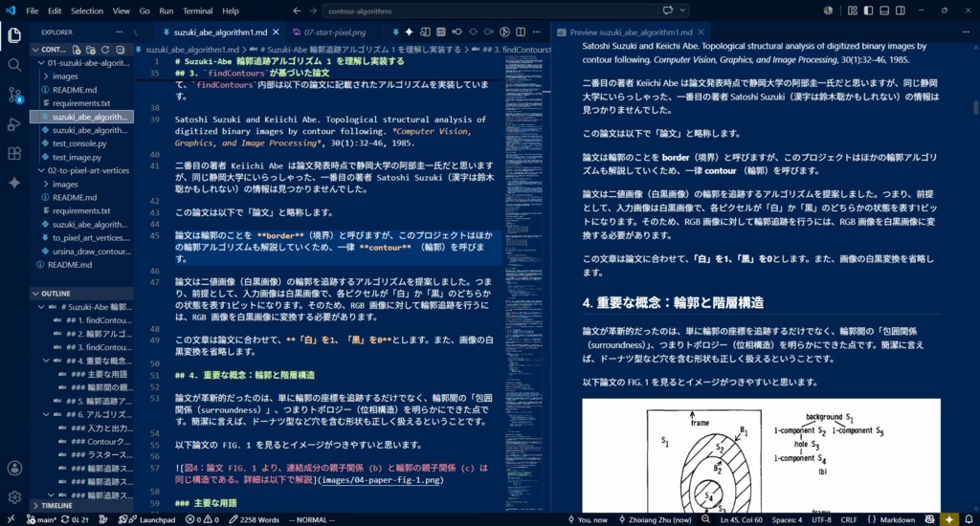
Task: Open the Manage gear icon
Action: [14, 497]
